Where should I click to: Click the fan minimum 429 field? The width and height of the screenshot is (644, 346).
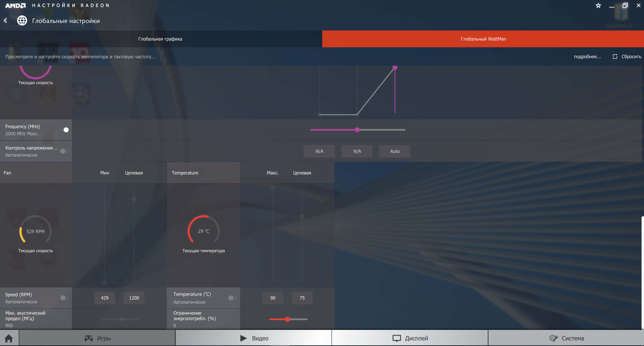tap(104, 298)
